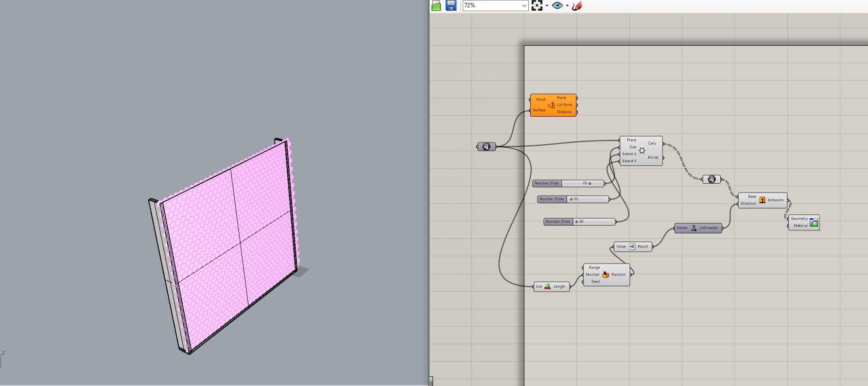Select the Surface parameter hexagon node

click(x=486, y=146)
